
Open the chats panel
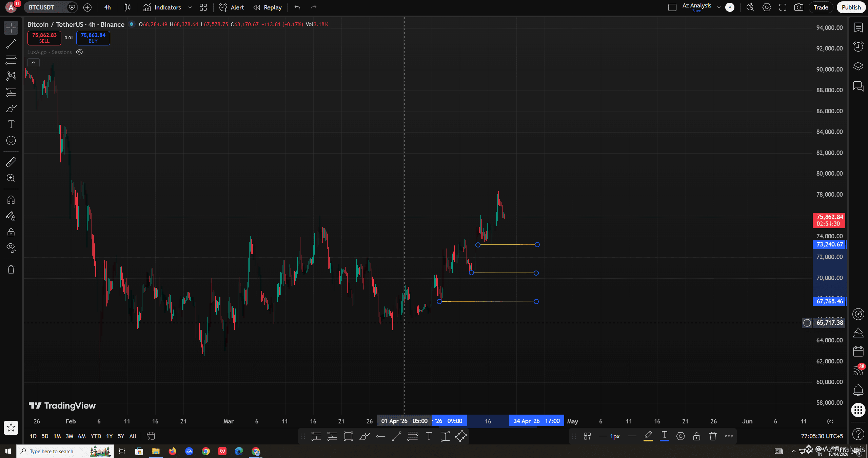click(x=858, y=86)
